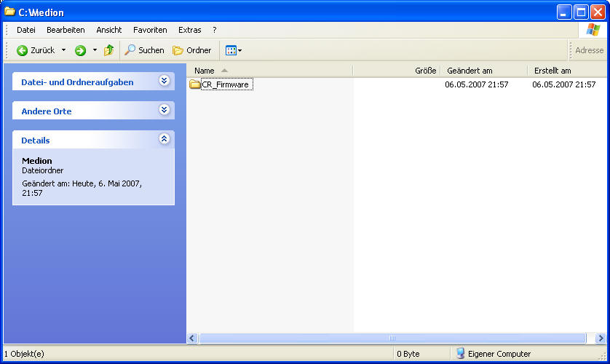
Task: Click the green forward arrow button
Action: tap(81, 50)
